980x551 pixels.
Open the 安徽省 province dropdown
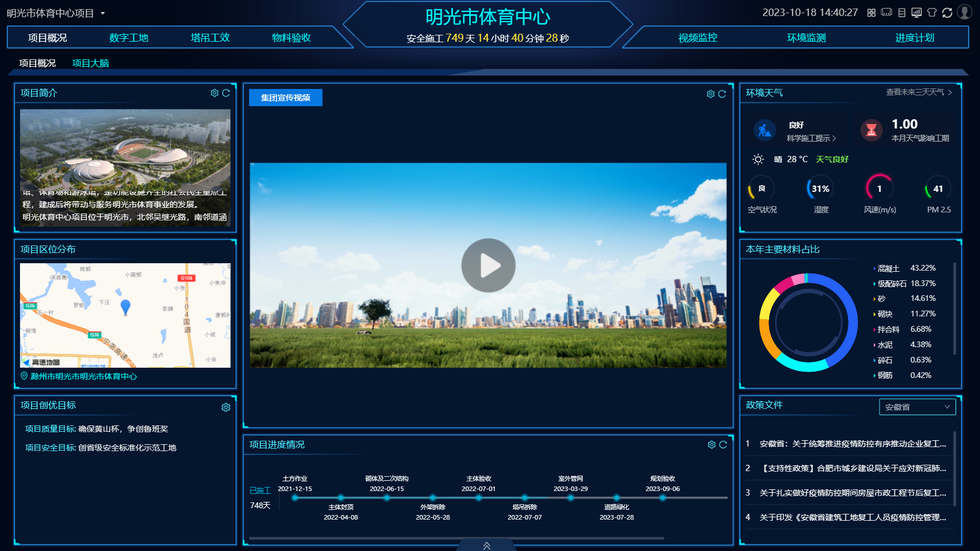click(917, 407)
